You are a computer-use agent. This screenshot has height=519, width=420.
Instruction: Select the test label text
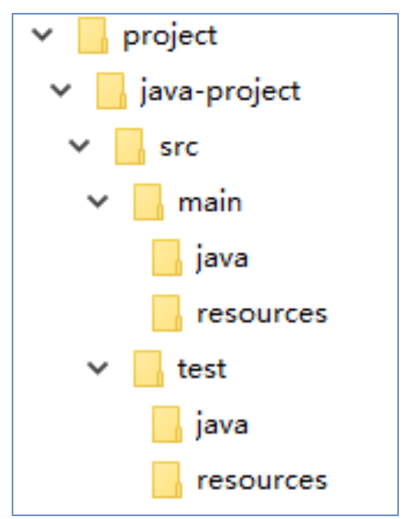pyautogui.click(x=202, y=369)
